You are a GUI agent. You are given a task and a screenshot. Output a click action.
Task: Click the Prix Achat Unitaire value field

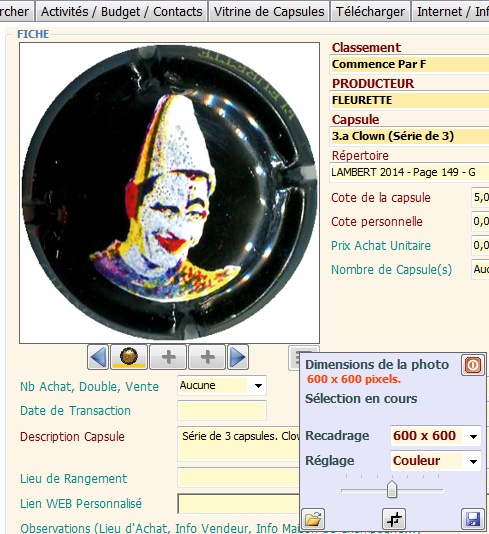[x=480, y=245]
